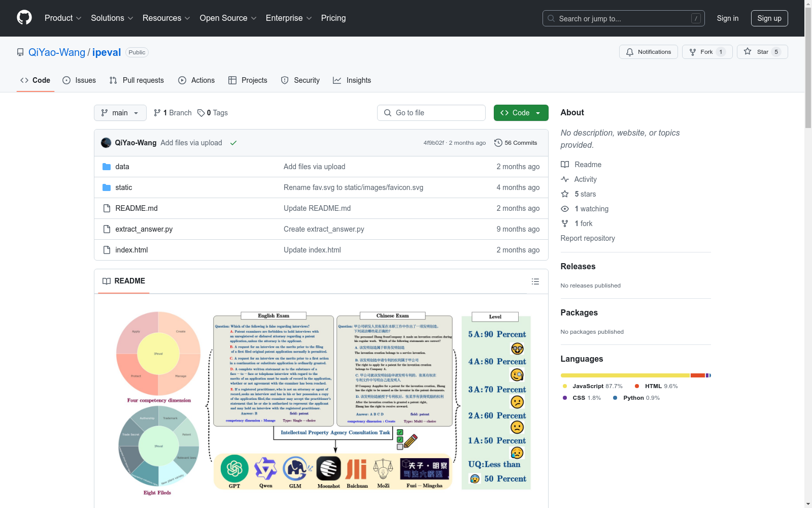This screenshot has height=508, width=812.
Task: Click the Releases heading link
Action: click(x=578, y=266)
